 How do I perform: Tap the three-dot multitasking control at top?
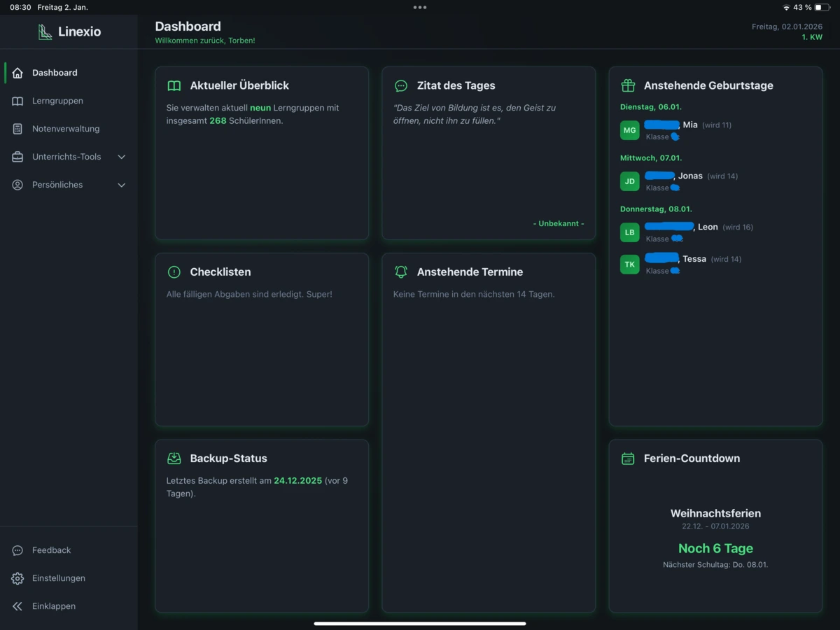coord(420,7)
